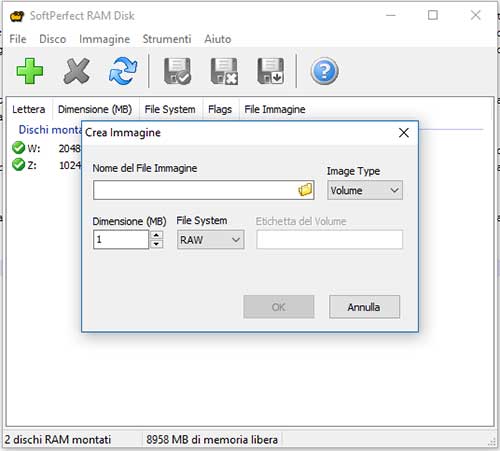Click the floppy disk with down-arrow icon

pyautogui.click(x=270, y=71)
